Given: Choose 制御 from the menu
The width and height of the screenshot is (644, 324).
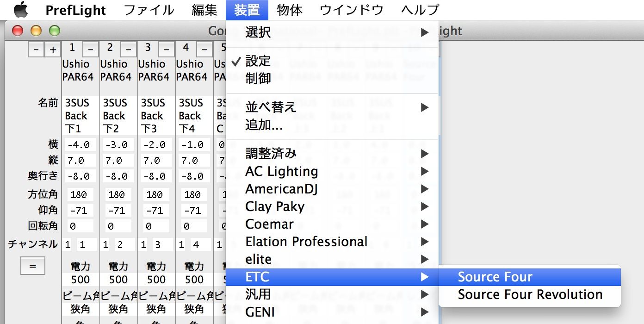Looking at the screenshot, I should (332, 78).
